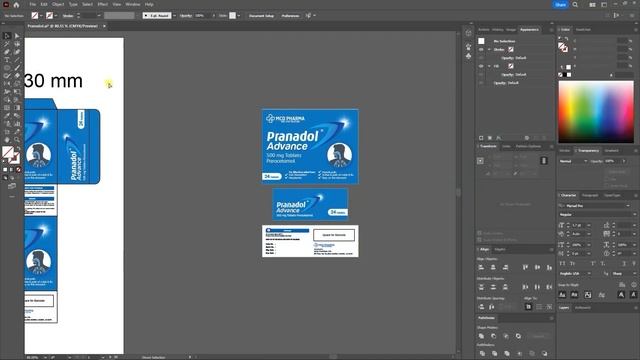Viewport: 640px width, 360px height.
Task: Click Vertical Align Top in Align panel
Action: (525, 267)
